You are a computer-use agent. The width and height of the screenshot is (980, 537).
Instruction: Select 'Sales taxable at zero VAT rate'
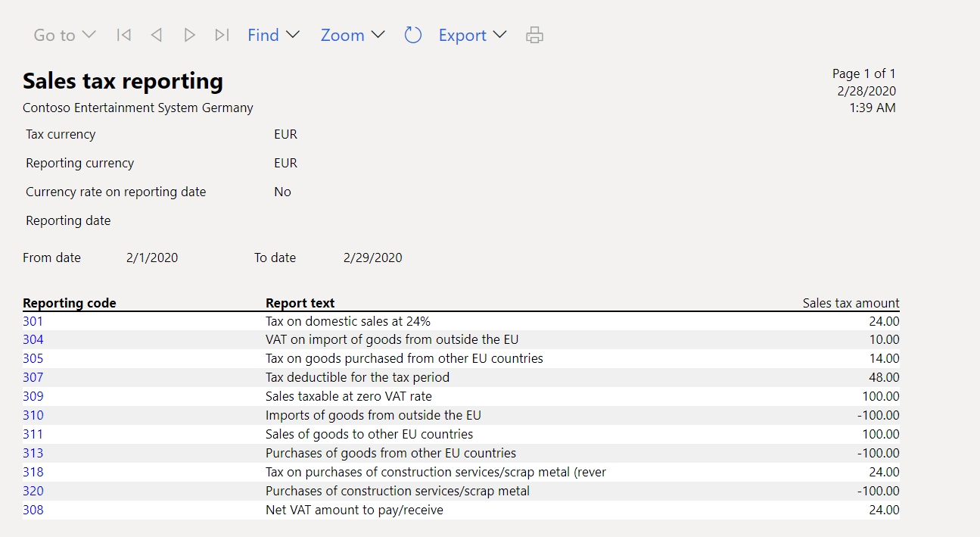[349, 396]
